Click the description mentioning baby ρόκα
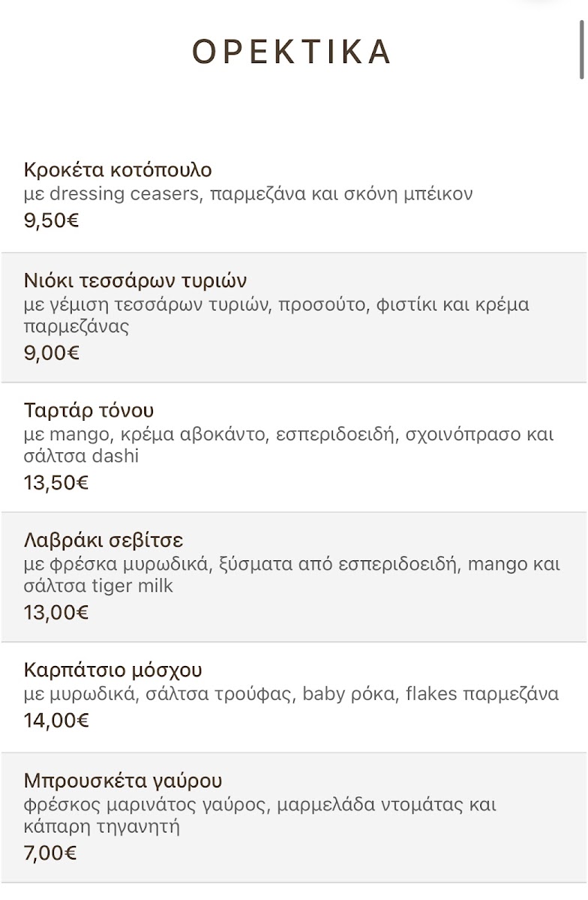 click(291, 694)
